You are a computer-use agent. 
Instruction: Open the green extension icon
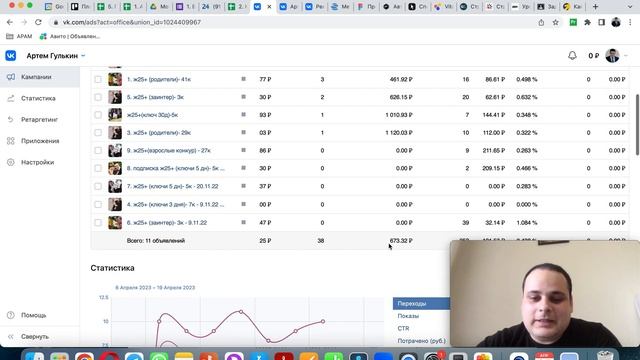(573, 22)
